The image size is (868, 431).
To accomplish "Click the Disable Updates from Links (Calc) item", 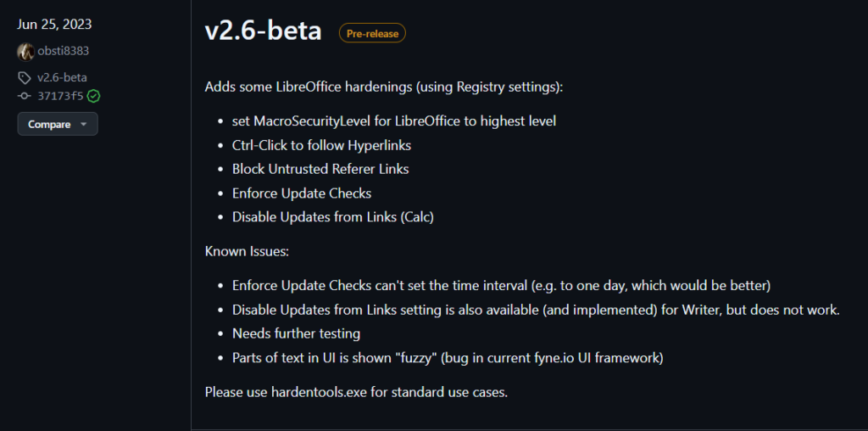I will [x=332, y=216].
